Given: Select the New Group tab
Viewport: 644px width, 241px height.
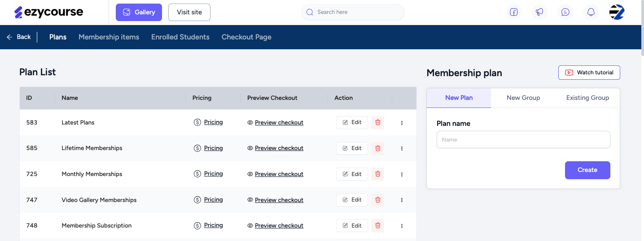Looking at the screenshot, I should click(x=523, y=98).
